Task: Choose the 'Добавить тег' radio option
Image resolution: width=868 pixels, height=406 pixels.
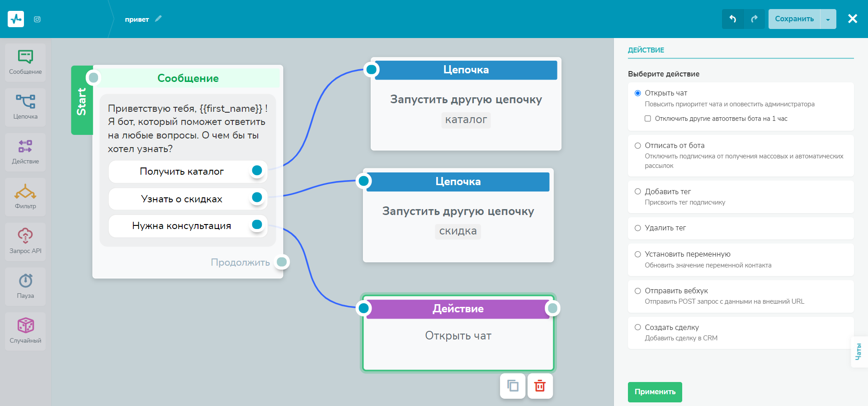Action: (638, 192)
